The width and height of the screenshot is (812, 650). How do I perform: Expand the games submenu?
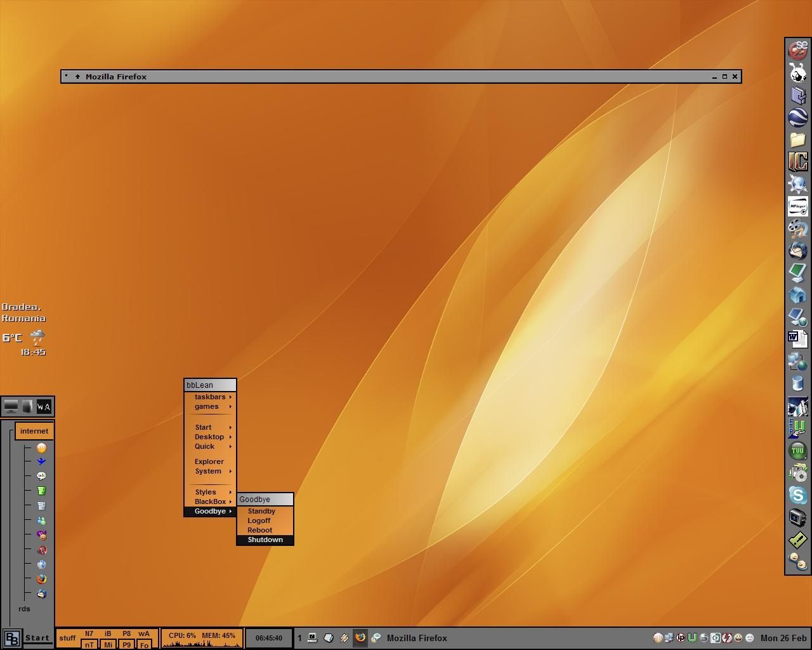point(210,406)
